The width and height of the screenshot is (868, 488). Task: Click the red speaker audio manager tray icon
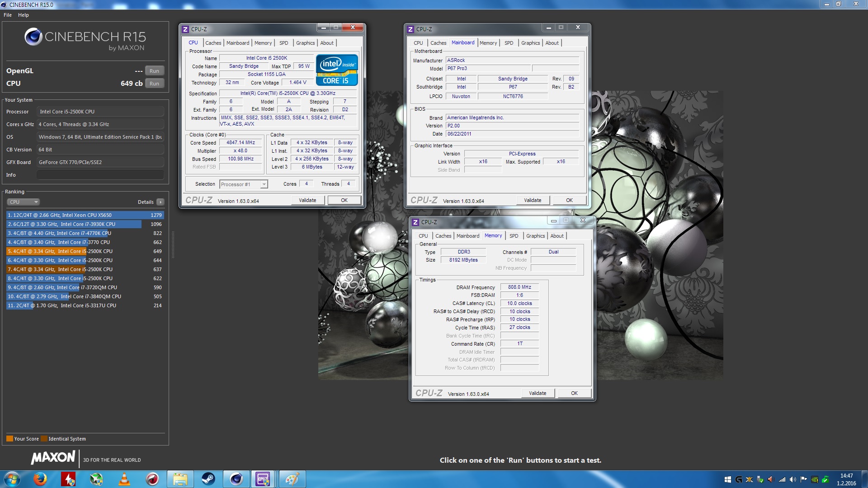(x=771, y=479)
